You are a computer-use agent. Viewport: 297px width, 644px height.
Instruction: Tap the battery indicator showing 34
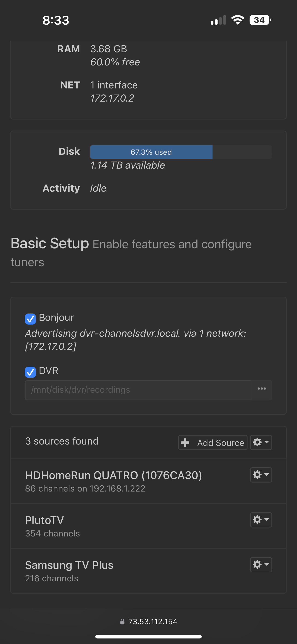[x=260, y=20]
